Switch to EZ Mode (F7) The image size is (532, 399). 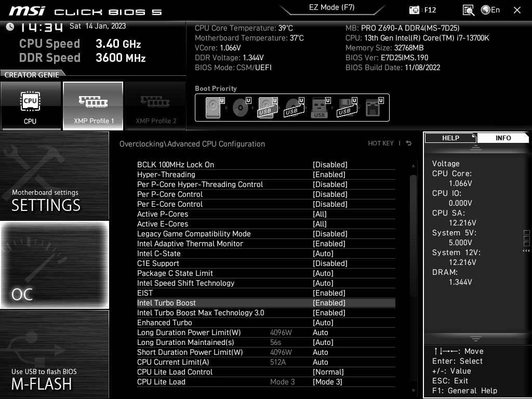pyautogui.click(x=332, y=7)
